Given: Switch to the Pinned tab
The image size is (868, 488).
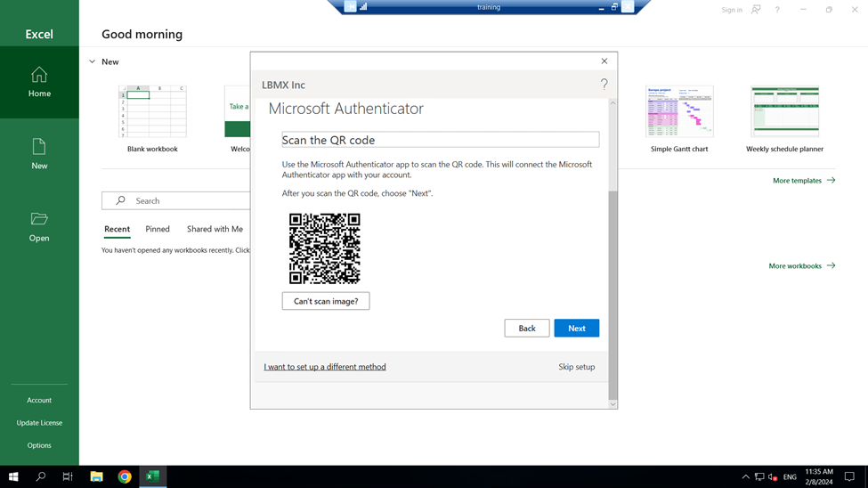Looking at the screenshot, I should (158, 229).
